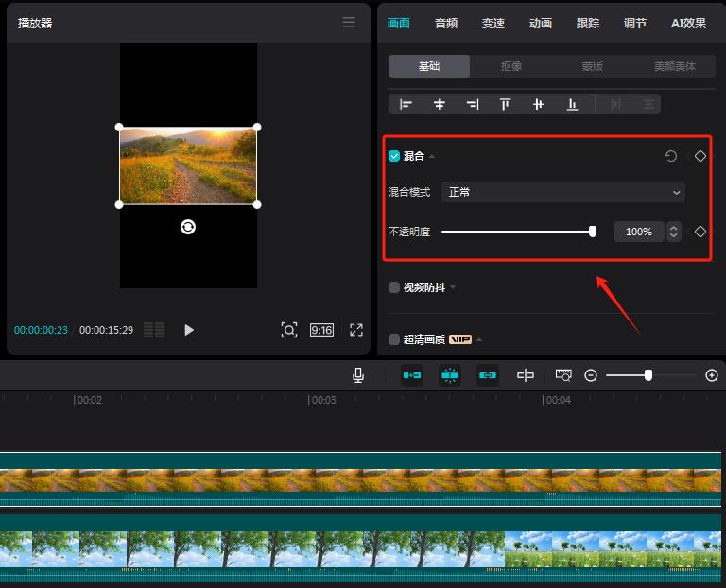Click the microphone voiceover record icon
Image resolution: width=726 pixels, height=588 pixels.
click(x=358, y=375)
